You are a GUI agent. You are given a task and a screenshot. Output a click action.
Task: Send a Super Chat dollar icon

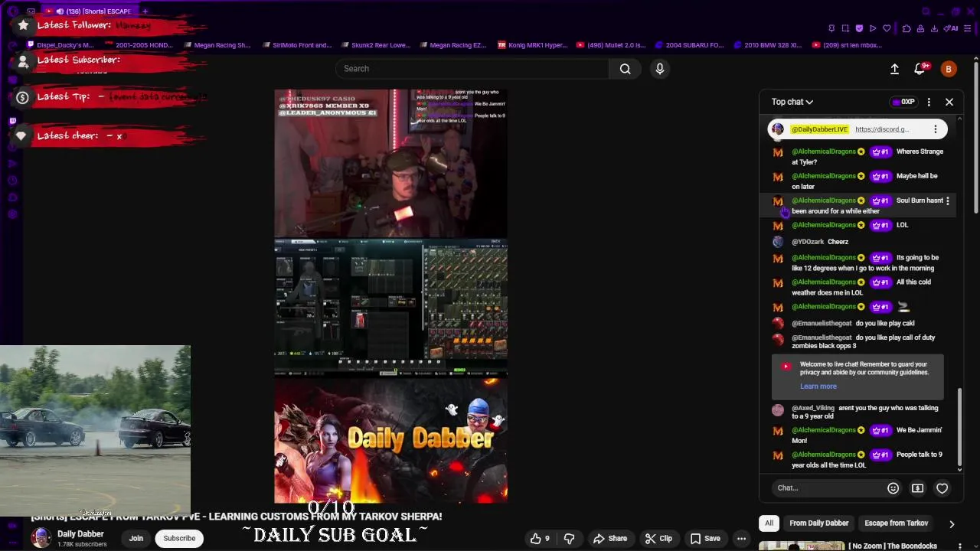click(917, 488)
